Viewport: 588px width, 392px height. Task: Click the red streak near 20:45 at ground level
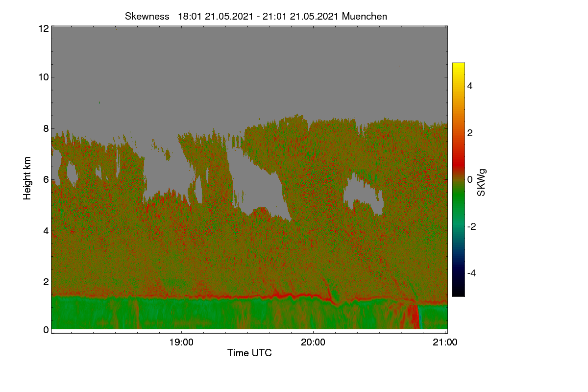point(414,316)
